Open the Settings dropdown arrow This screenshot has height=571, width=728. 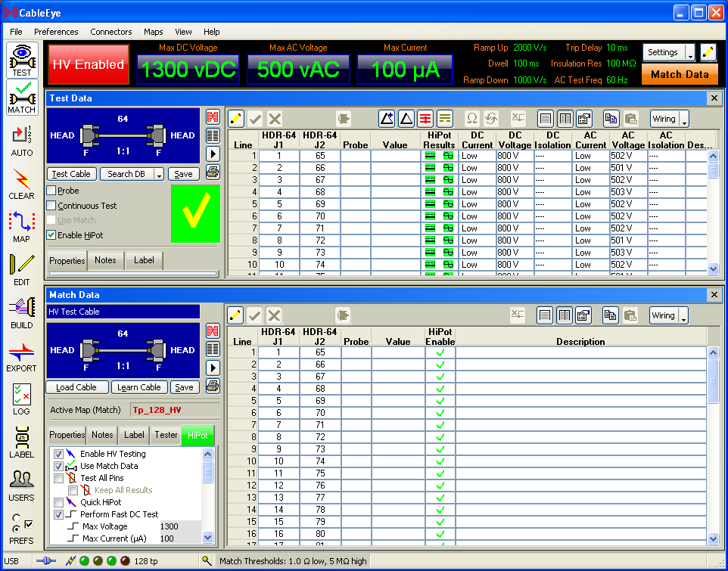coord(690,52)
